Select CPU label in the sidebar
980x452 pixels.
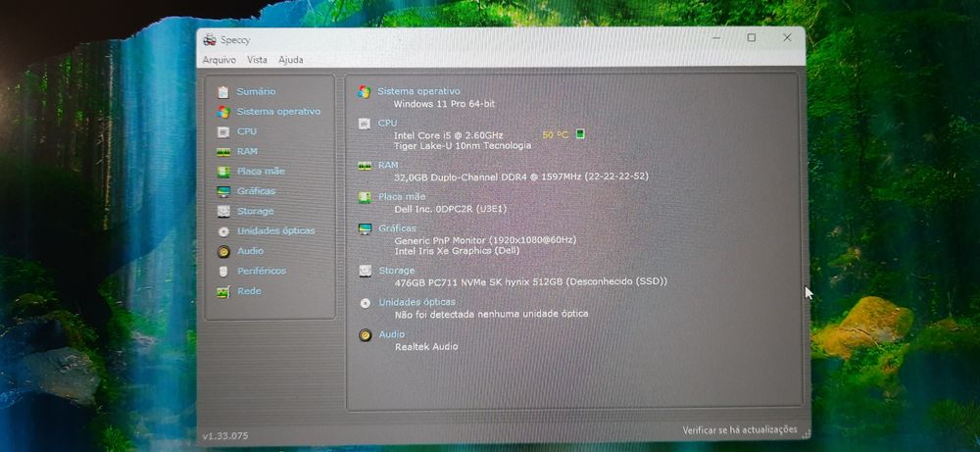246,131
